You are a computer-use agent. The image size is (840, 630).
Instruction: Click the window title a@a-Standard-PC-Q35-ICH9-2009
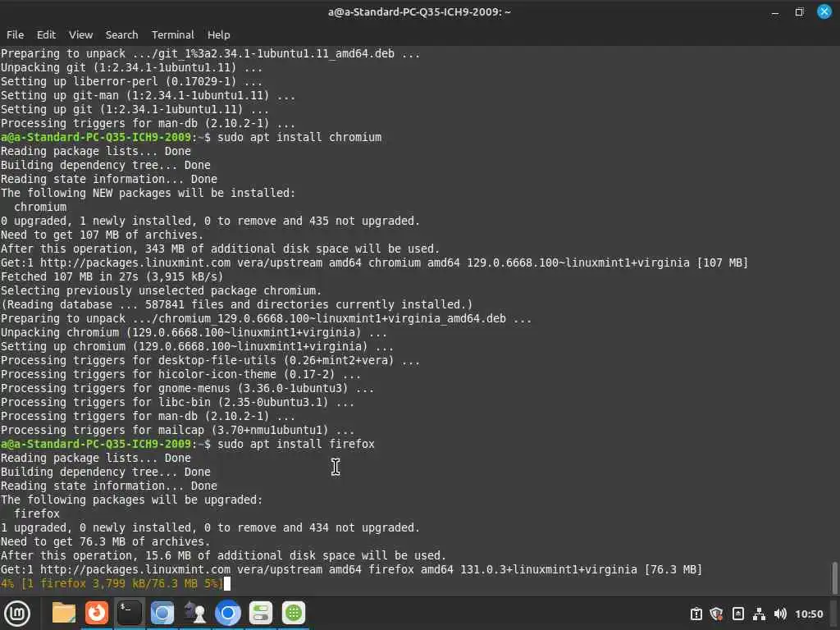point(419,11)
